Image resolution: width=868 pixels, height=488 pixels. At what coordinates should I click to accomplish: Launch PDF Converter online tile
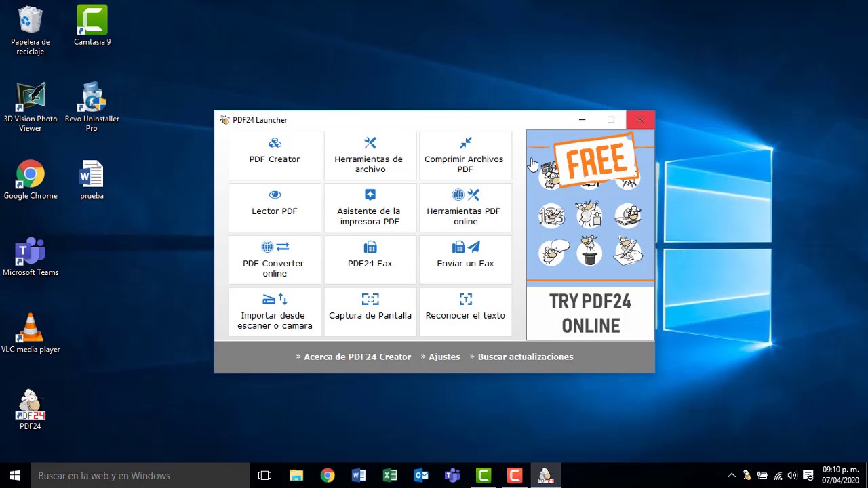[x=275, y=260]
